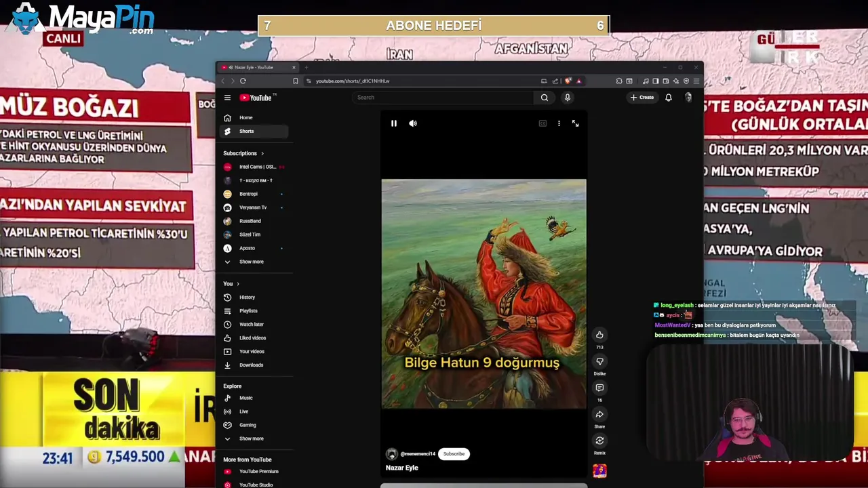Click the Nazar Eyle video title
Image resolution: width=868 pixels, height=488 pixels.
[402, 468]
